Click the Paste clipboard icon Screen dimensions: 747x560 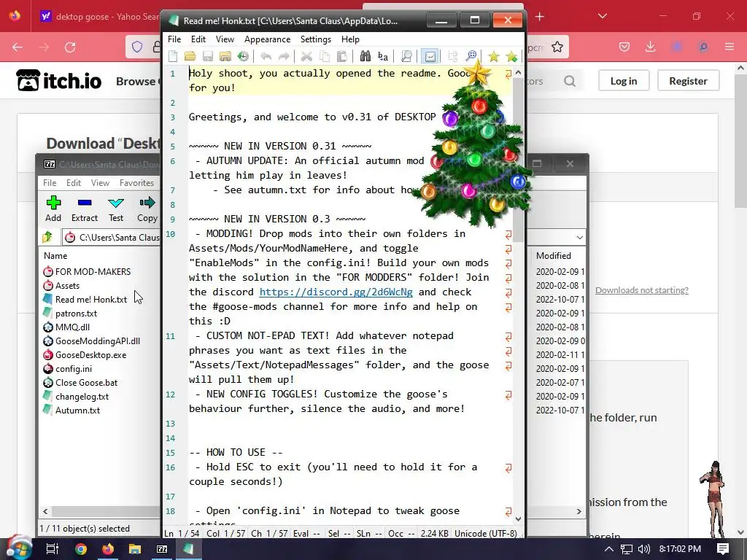[341, 57]
